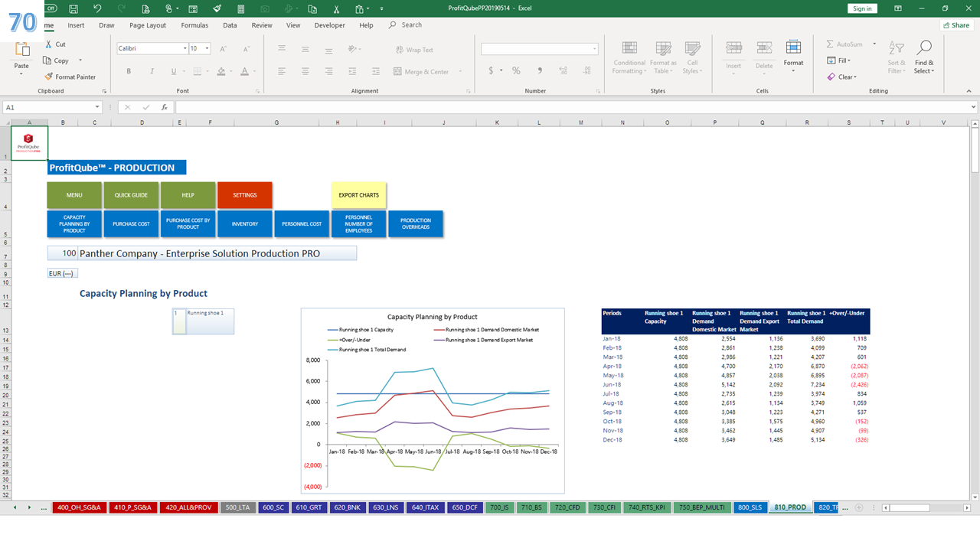The image size is (980, 551).
Task: Click the QUICK GUIDE button
Action: click(131, 195)
